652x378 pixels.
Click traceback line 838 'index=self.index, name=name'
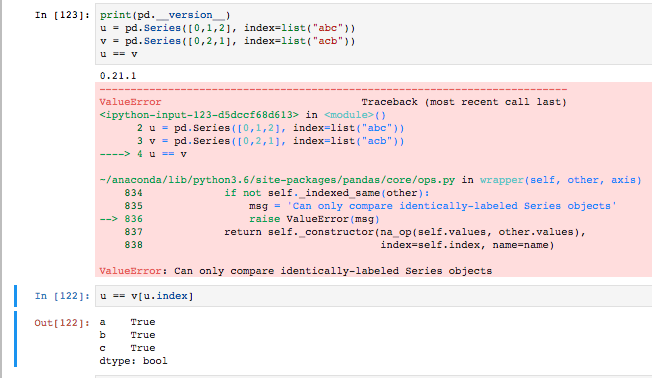(339, 245)
